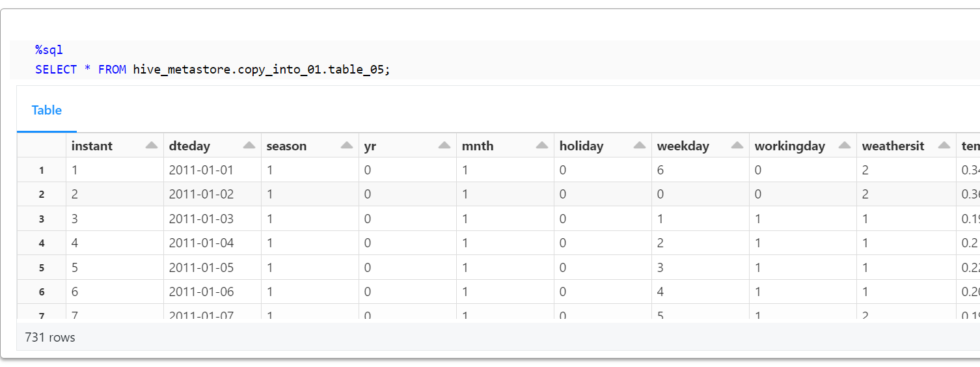Select the 2011-01-01 dteday cell
This screenshot has height=367, width=980.
[201, 170]
